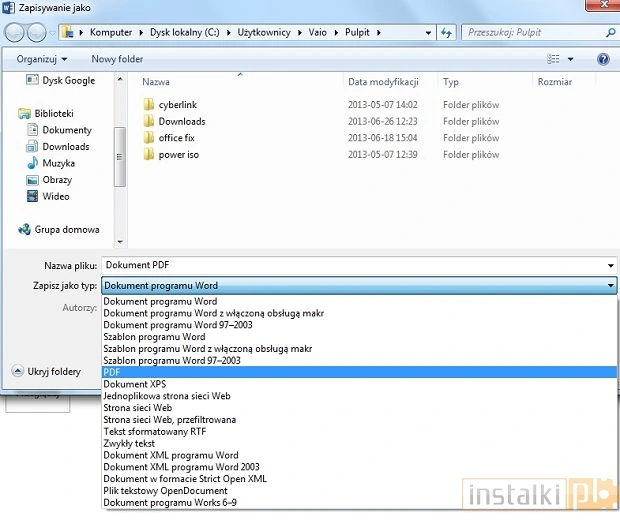Click the Nowy folder button
This screenshot has width=620, height=520.
[117, 59]
